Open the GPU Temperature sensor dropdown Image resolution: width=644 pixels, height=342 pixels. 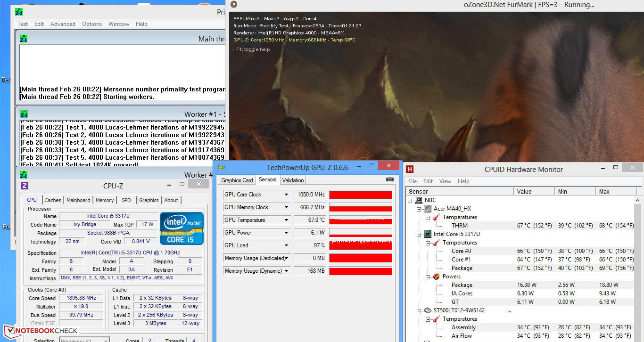coord(286,220)
